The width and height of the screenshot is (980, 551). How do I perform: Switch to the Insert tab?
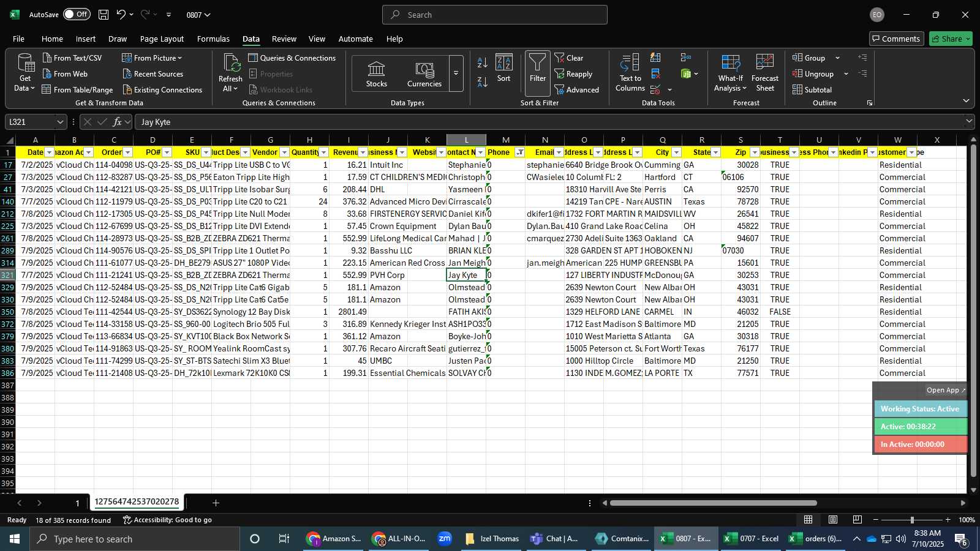tap(85, 39)
